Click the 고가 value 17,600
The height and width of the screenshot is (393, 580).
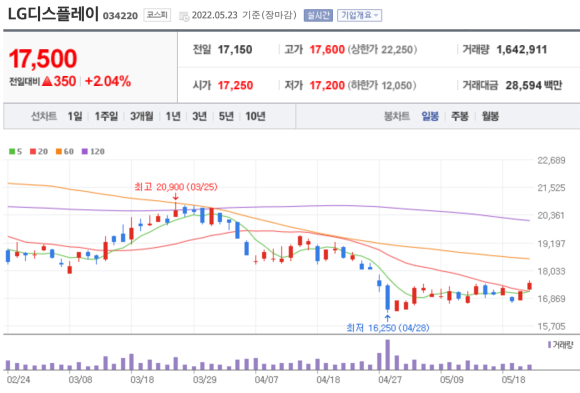point(327,50)
